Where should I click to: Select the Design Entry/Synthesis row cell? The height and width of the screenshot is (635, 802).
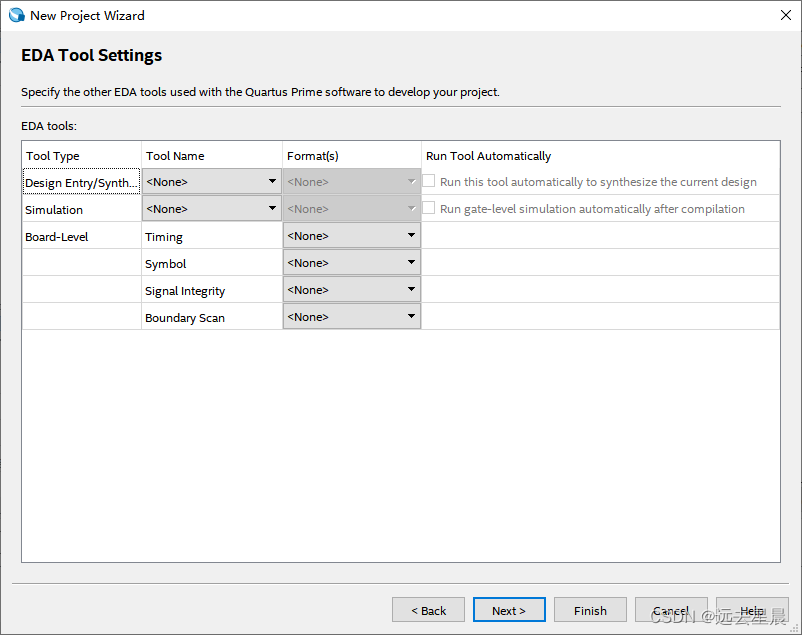(x=81, y=183)
